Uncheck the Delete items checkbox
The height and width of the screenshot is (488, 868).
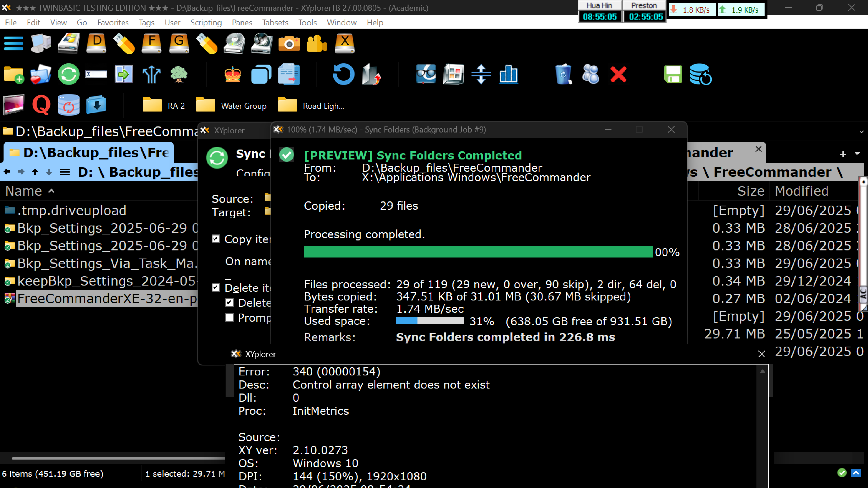(216, 287)
